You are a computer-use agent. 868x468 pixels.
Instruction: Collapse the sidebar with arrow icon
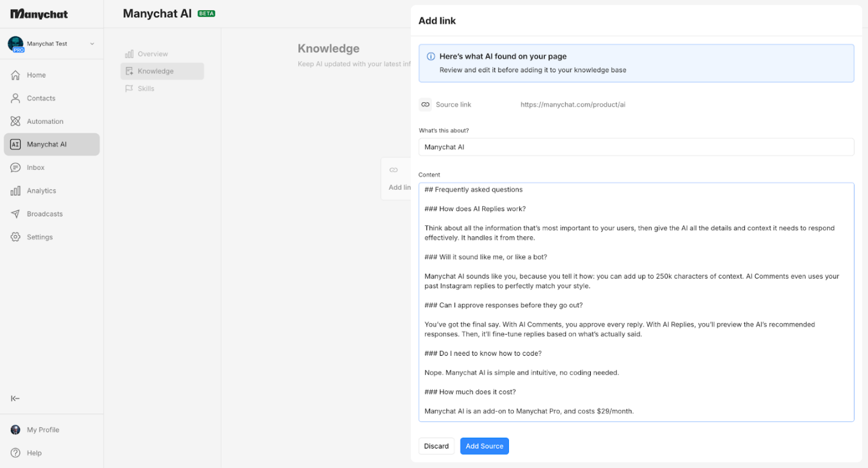tap(16, 398)
